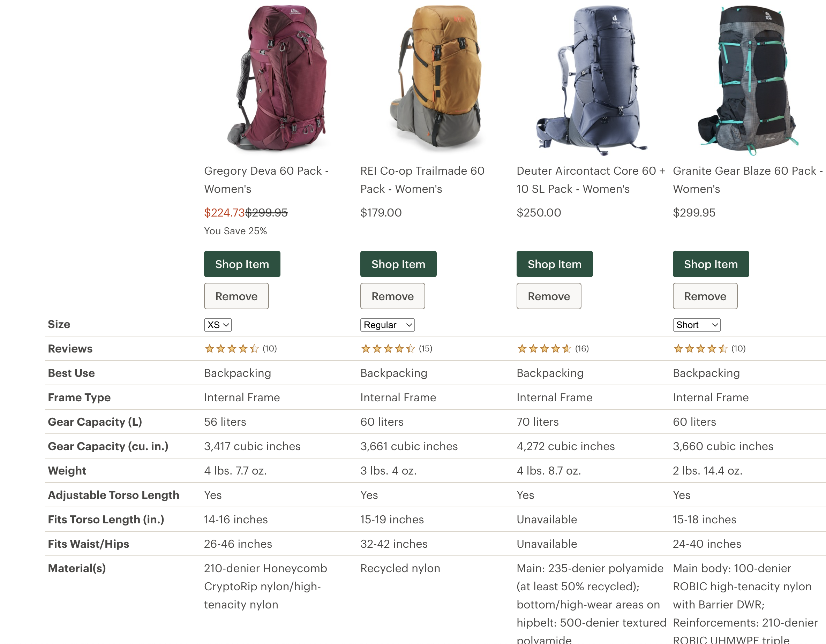Image resolution: width=826 pixels, height=644 pixels.
Task: Open the Short size dropdown
Action: coord(696,325)
